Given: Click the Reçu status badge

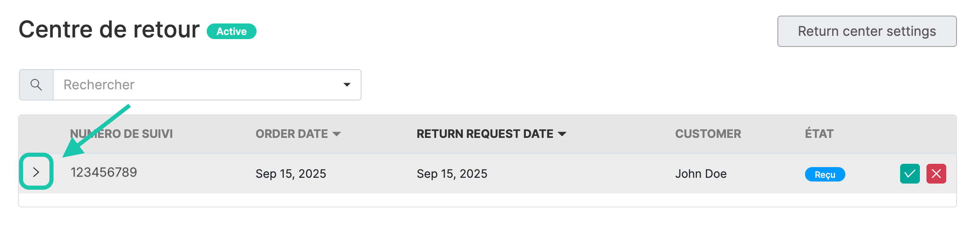Looking at the screenshot, I should (825, 174).
